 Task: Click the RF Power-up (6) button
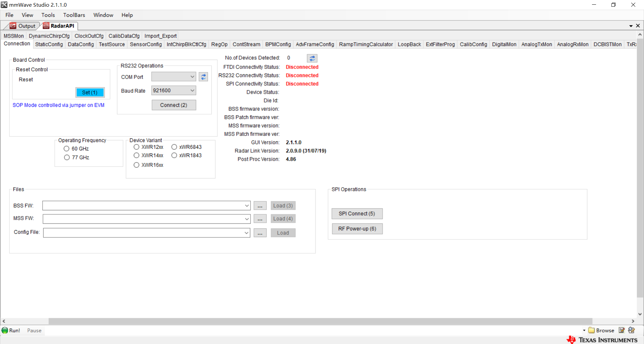(x=357, y=229)
